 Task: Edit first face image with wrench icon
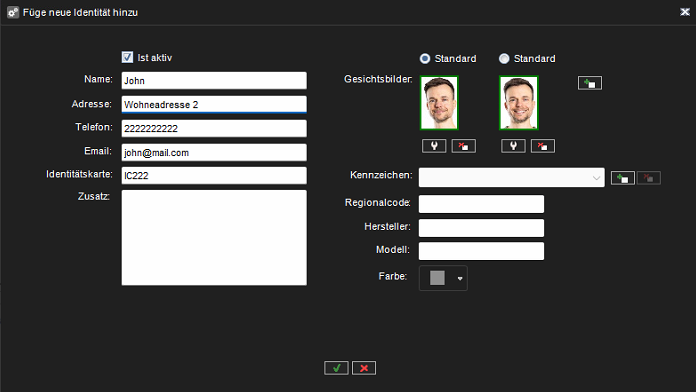click(x=434, y=146)
